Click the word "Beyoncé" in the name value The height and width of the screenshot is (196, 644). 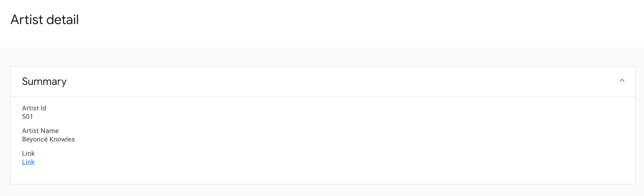(x=35, y=139)
